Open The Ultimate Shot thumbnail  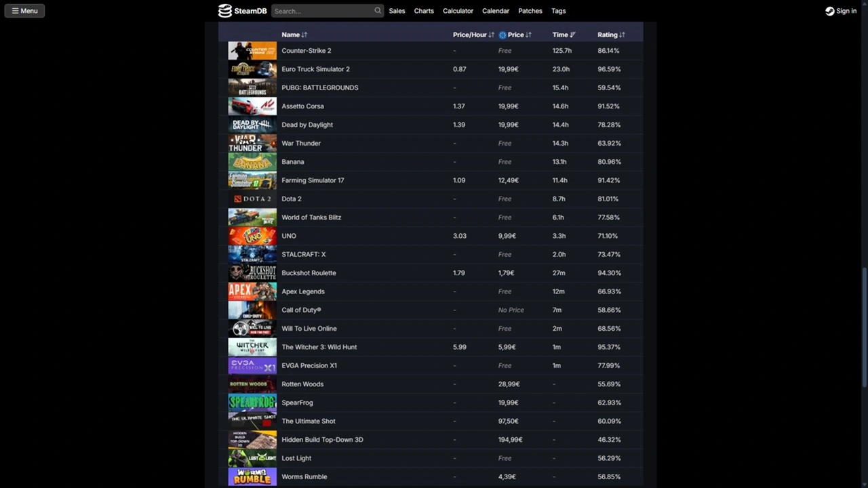(252, 421)
